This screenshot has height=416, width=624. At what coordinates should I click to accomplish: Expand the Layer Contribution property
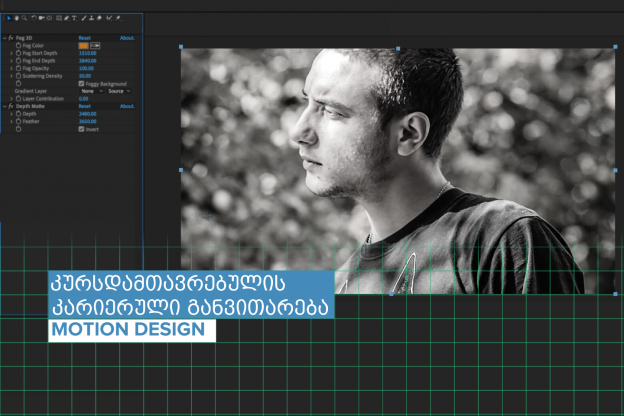(x=12, y=98)
